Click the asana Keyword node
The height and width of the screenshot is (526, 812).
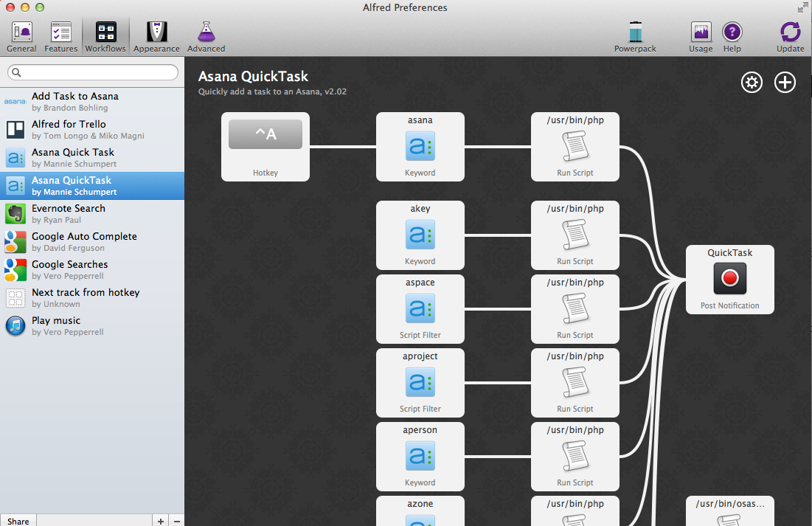coord(420,147)
